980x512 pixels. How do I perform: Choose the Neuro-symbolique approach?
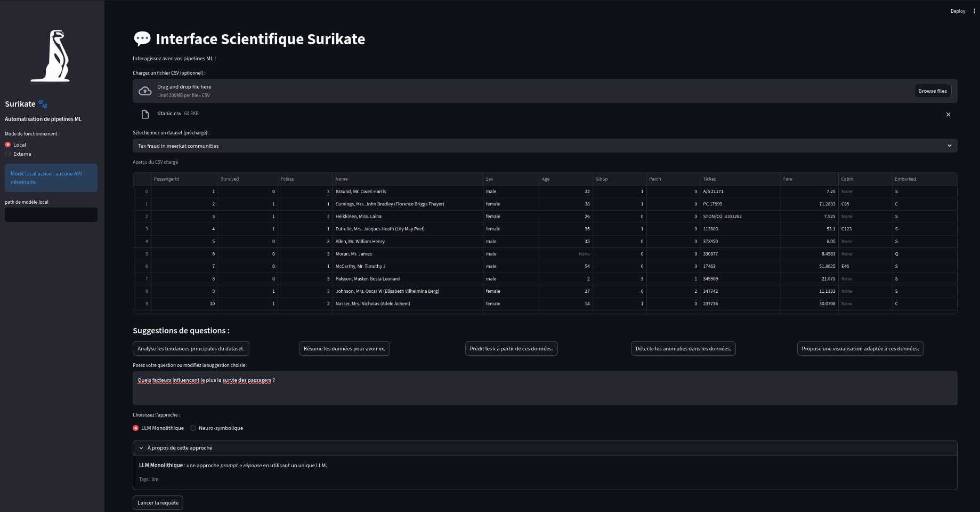(x=193, y=428)
